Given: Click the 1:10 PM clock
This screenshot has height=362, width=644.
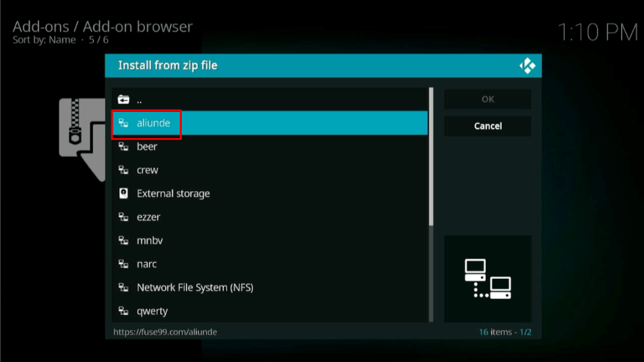Looking at the screenshot, I should (598, 32).
